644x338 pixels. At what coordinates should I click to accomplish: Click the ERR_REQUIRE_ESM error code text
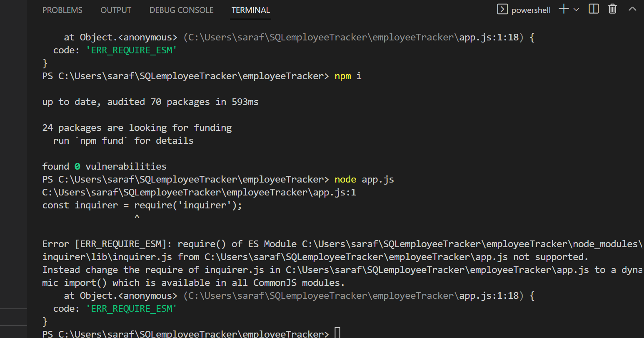132,50
